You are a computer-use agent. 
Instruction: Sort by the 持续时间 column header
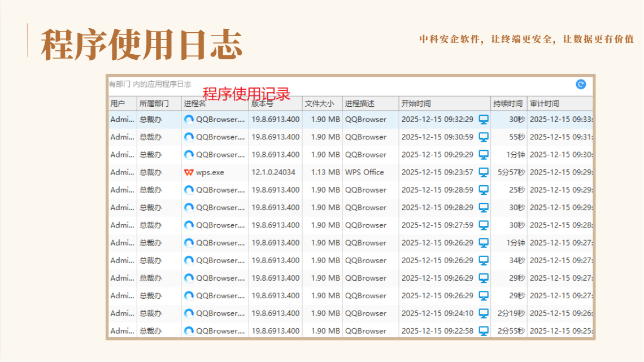[x=509, y=103]
